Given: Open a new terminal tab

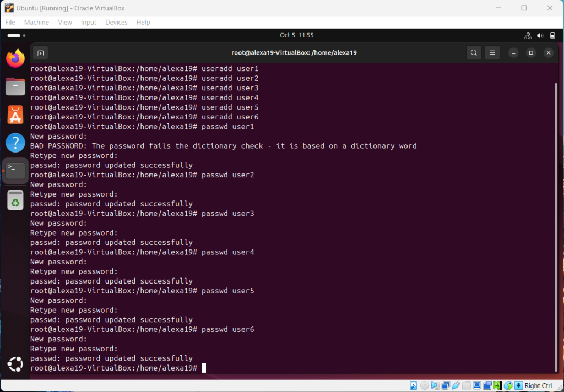Looking at the screenshot, I should [x=40, y=53].
